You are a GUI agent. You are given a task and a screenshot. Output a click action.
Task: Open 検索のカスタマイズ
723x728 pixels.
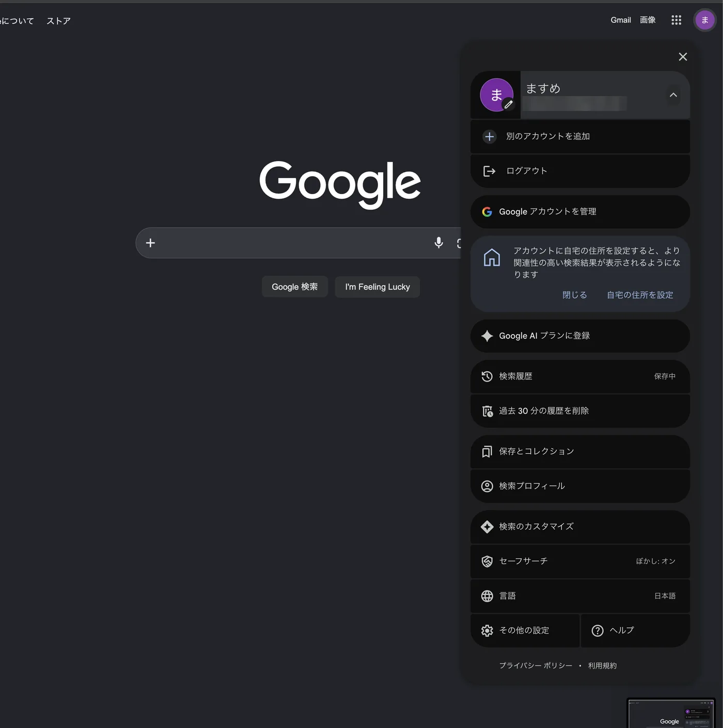pyautogui.click(x=580, y=527)
